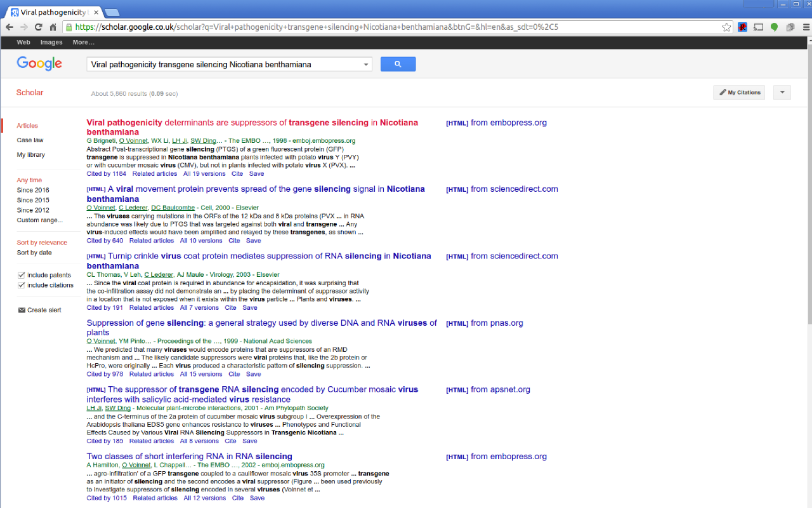This screenshot has height=508, width=812.
Task: Open My library in the sidebar
Action: [x=31, y=155]
